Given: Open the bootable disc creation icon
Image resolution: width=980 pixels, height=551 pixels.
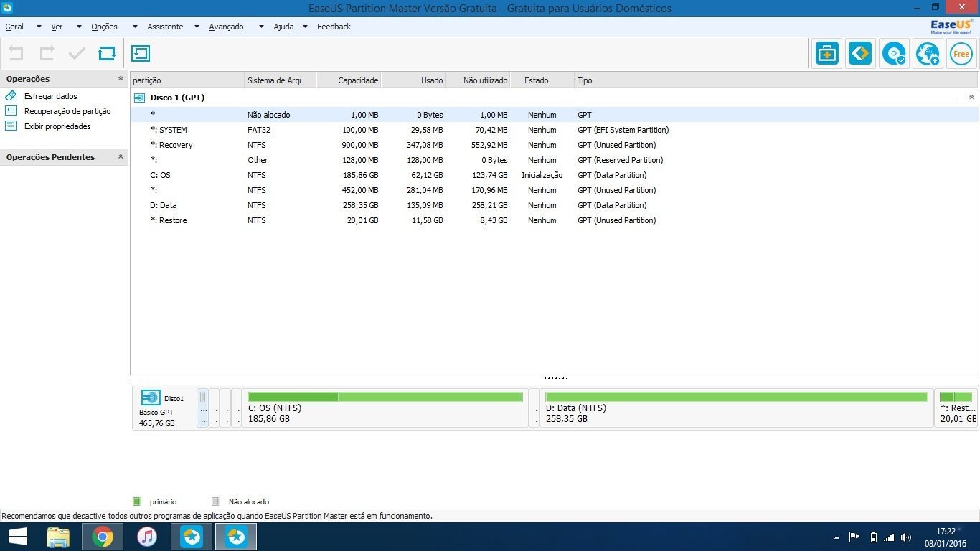Looking at the screenshot, I should pyautogui.click(x=894, y=54).
